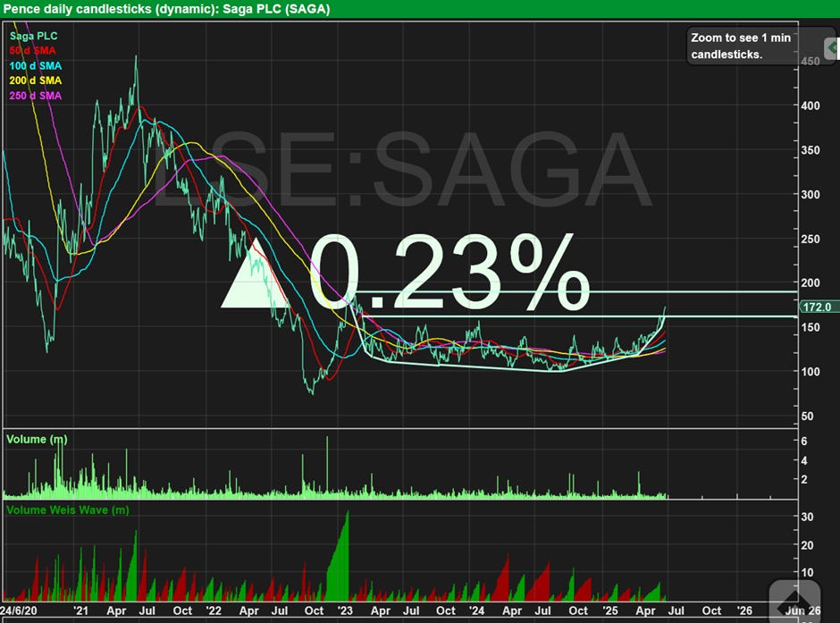
Task: Click the 172.0 current price label
Action: (x=818, y=307)
